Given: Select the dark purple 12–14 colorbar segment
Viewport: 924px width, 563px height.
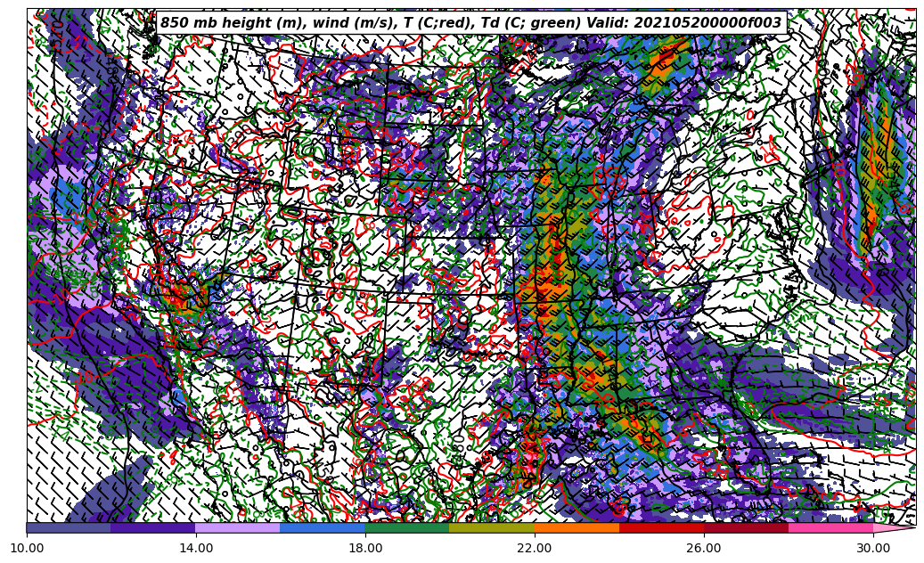Looking at the screenshot, I should point(153,527).
